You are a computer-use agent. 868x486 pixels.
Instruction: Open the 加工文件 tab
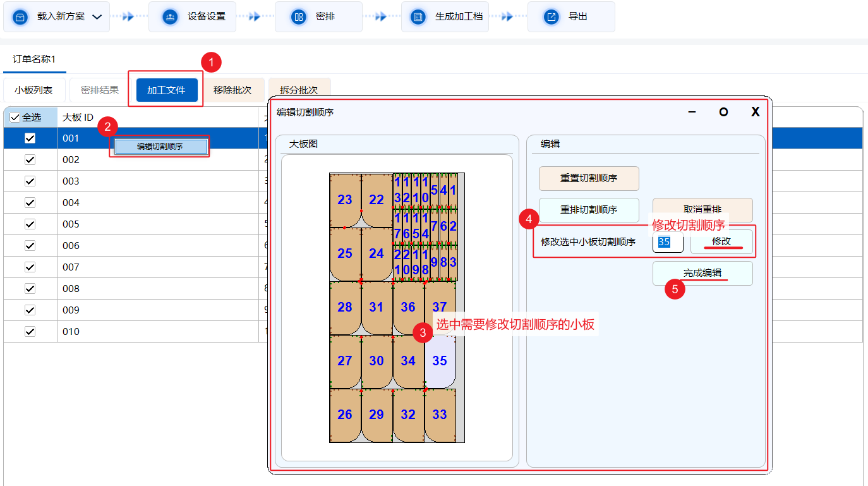[166, 90]
